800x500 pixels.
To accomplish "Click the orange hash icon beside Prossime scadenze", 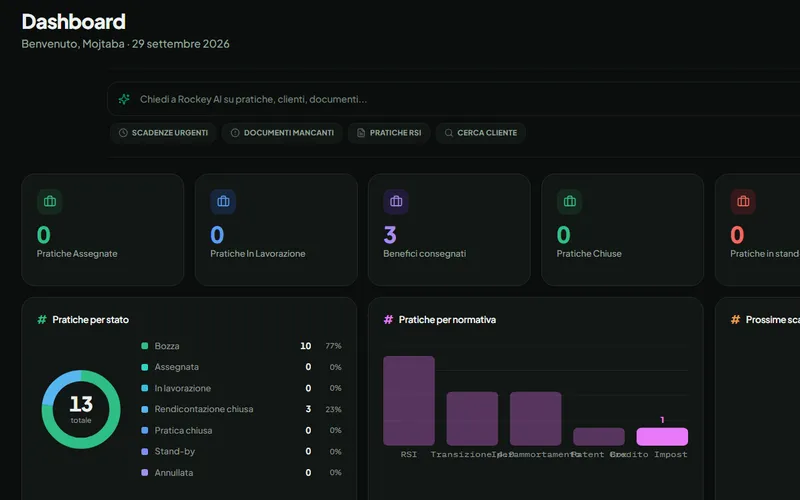I will [735, 319].
